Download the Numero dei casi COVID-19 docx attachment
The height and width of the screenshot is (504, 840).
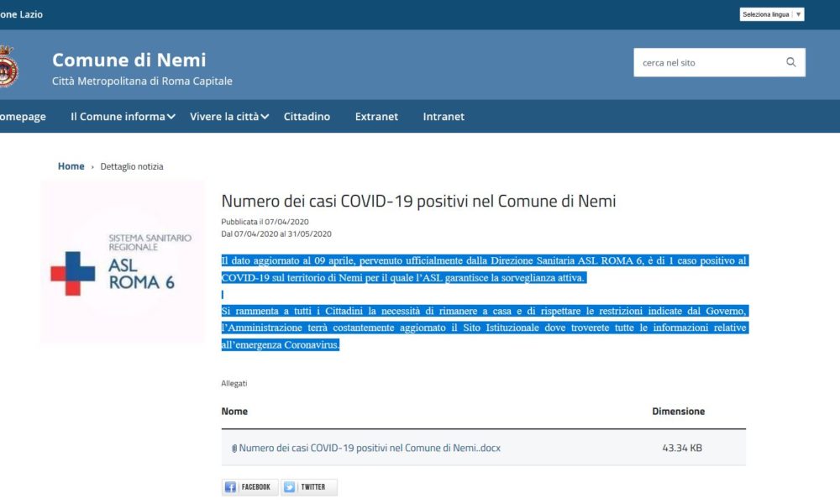pos(370,448)
